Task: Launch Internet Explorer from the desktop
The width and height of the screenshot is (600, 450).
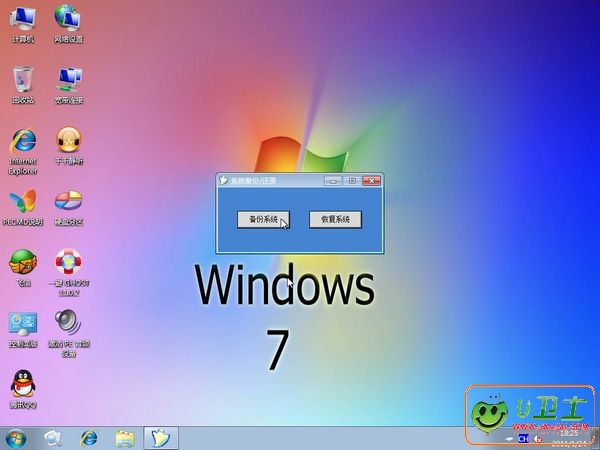Action: [22, 141]
